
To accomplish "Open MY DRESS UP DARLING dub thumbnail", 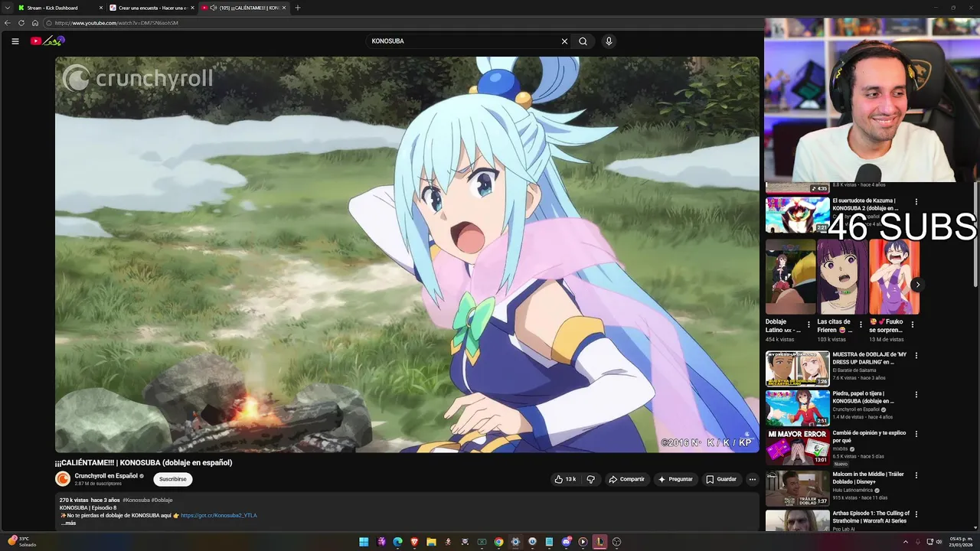I will point(798,368).
